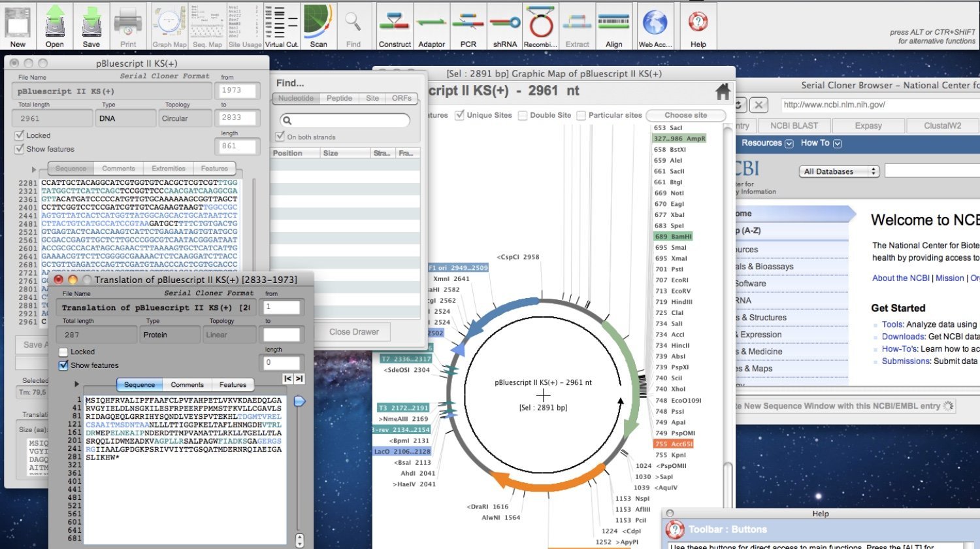Select the shRNA tool icon
980x549 pixels.
[x=504, y=26]
